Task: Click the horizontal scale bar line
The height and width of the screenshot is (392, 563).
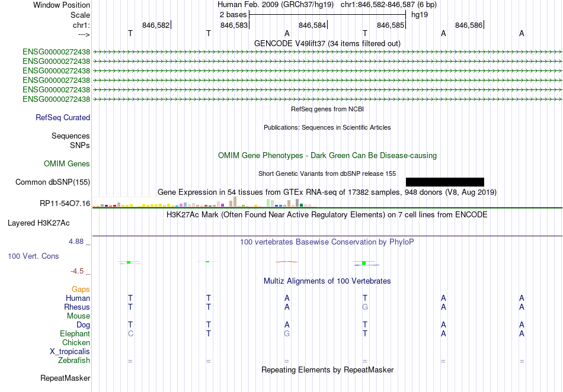Action: point(328,15)
